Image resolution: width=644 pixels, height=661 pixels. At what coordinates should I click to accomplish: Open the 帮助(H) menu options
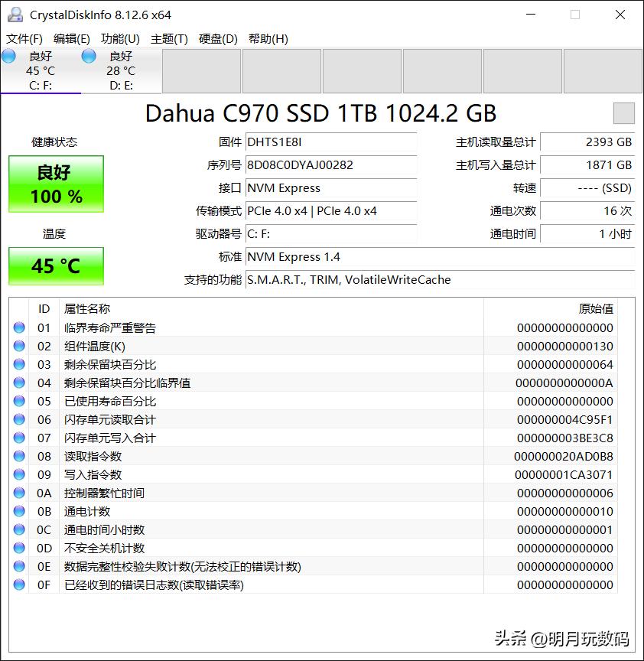(x=266, y=38)
